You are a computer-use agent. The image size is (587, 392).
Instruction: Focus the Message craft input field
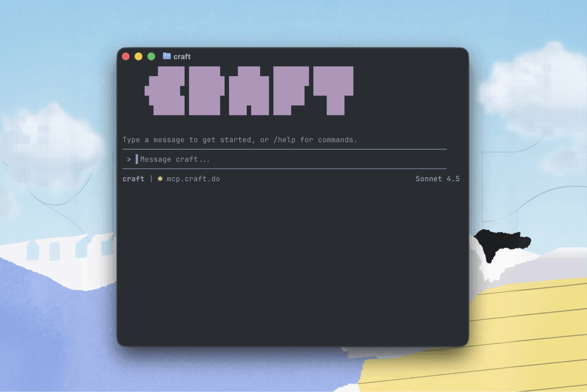click(x=284, y=159)
